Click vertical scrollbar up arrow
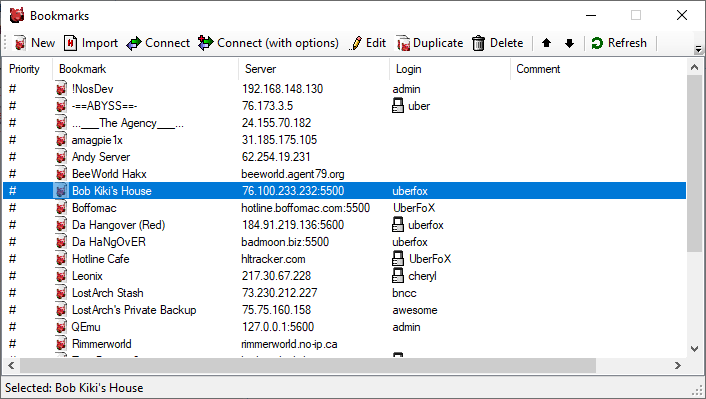Screen dimensions: 706x399 tap(694, 68)
